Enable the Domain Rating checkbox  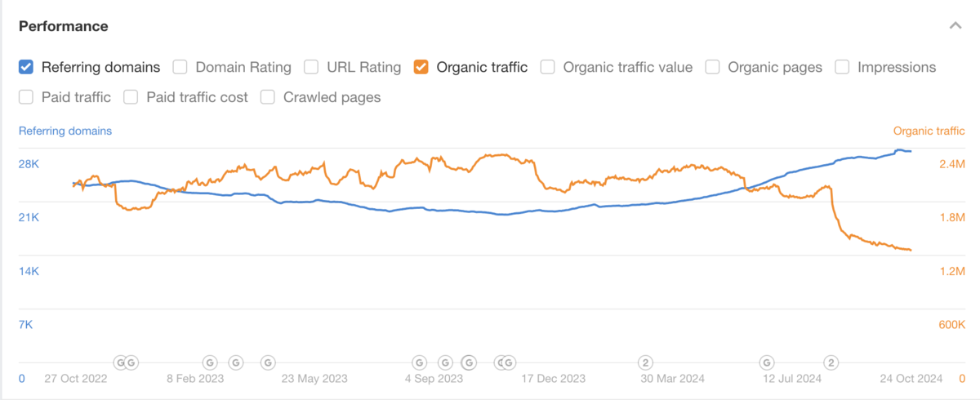180,67
